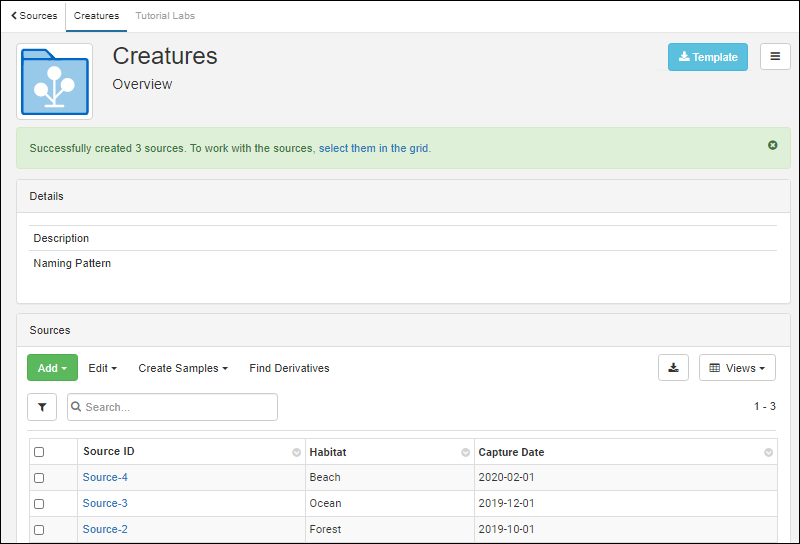
Task: Click the Creatures folder icon
Action: click(x=55, y=82)
